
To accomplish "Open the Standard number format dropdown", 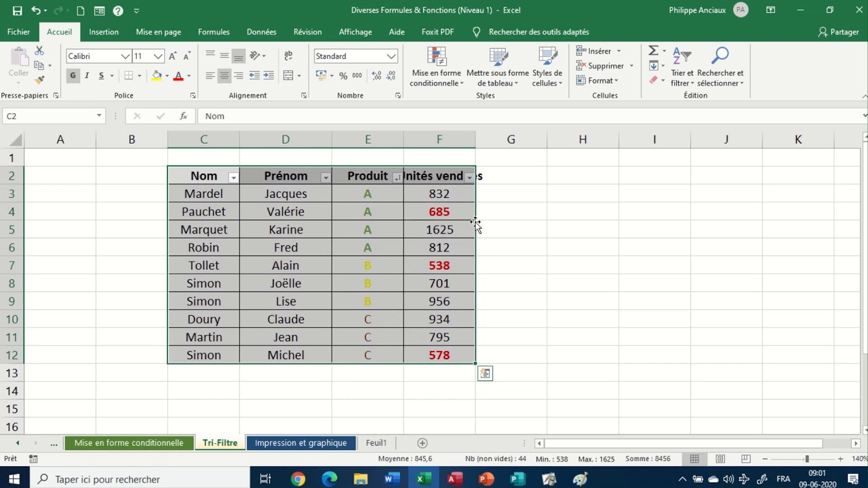I will tap(391, 56).
